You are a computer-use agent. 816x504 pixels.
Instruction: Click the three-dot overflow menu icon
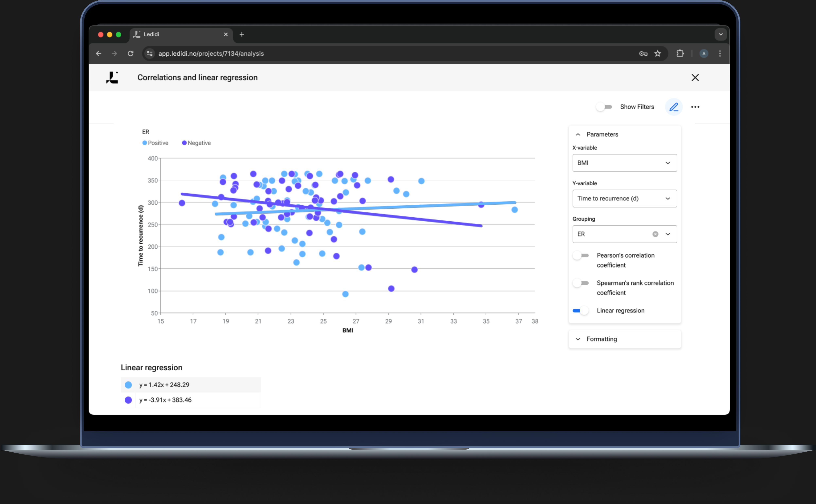pyautogui.click(x=695, y=107)
